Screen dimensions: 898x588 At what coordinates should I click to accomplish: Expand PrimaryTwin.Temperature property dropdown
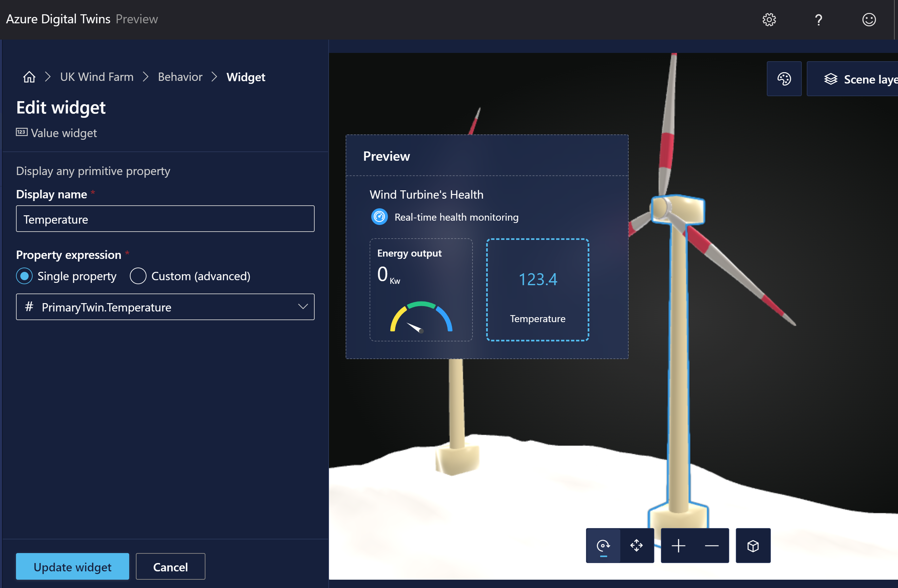click(301, 306)
